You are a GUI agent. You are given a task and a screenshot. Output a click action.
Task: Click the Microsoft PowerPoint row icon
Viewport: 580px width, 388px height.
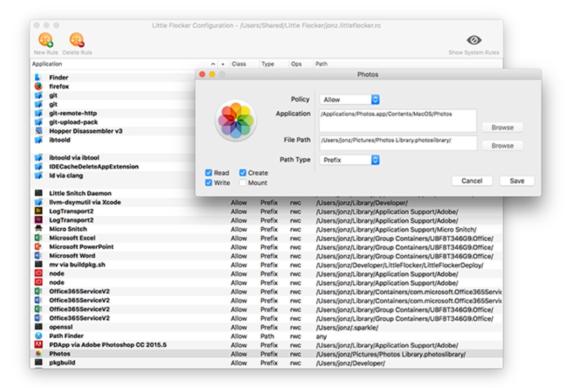pyautogui.click(x=38, y=247)
